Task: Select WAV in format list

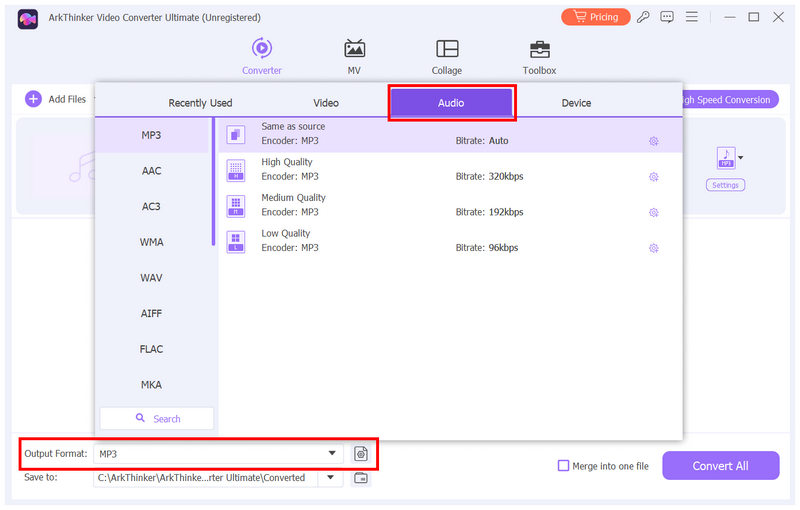Action: (x=152, y=278)
